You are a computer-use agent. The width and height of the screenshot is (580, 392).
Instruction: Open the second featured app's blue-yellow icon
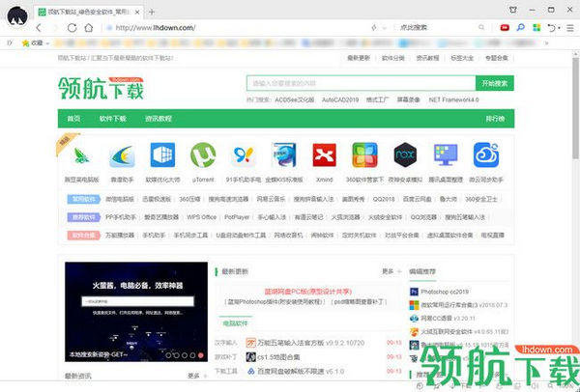click(122, 155)
